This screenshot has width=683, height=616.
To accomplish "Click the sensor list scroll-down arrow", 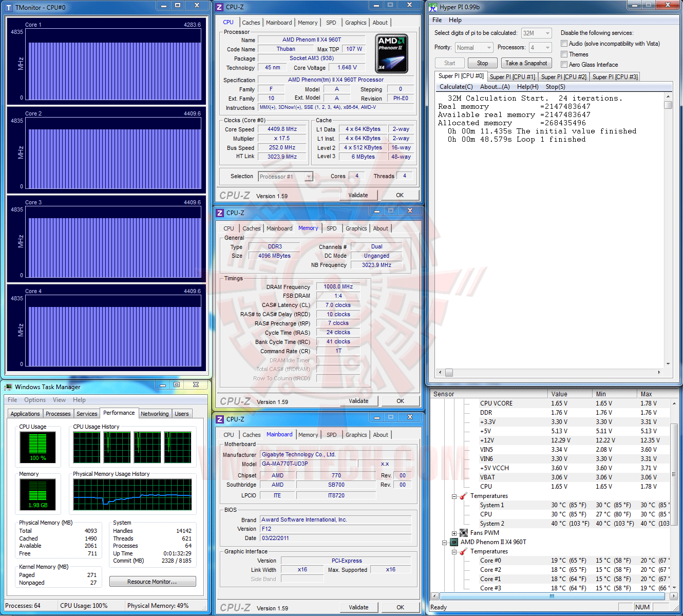I will point(674,587).
